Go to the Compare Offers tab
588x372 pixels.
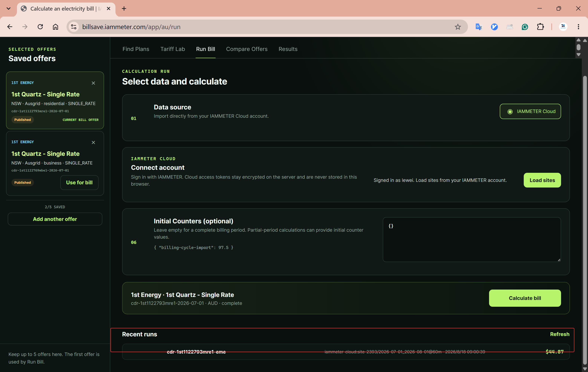coord(247,49)
